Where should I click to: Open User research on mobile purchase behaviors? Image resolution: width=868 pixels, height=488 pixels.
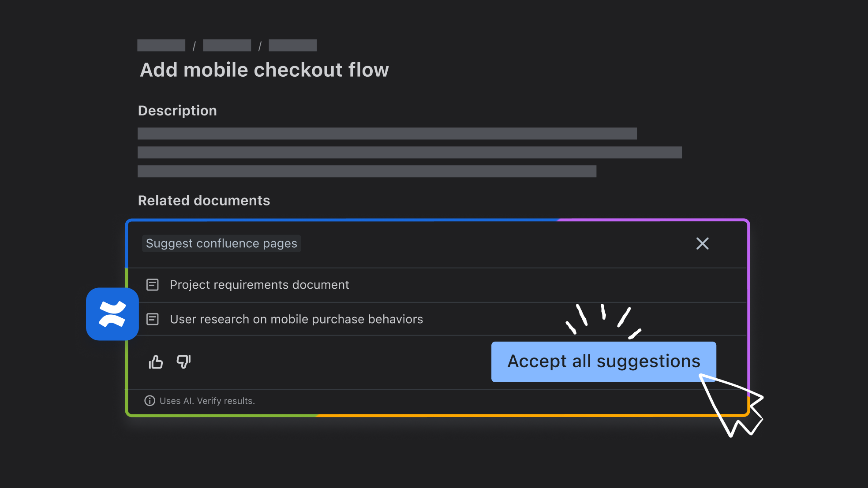[x=296, y=319]
